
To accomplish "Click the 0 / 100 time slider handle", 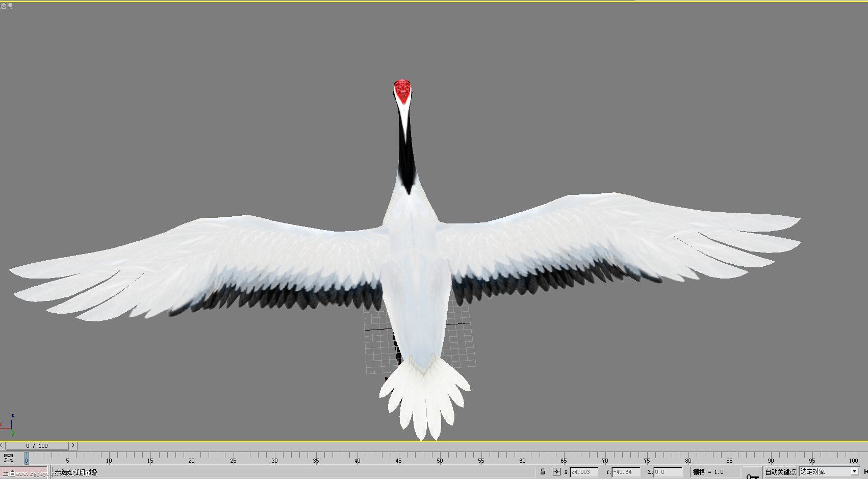I will tap(37, 446).
